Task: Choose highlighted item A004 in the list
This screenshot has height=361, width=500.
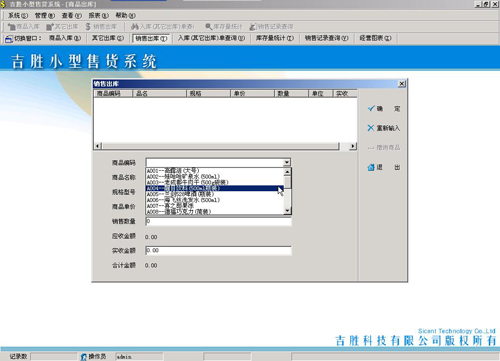Action: [215, 188]
